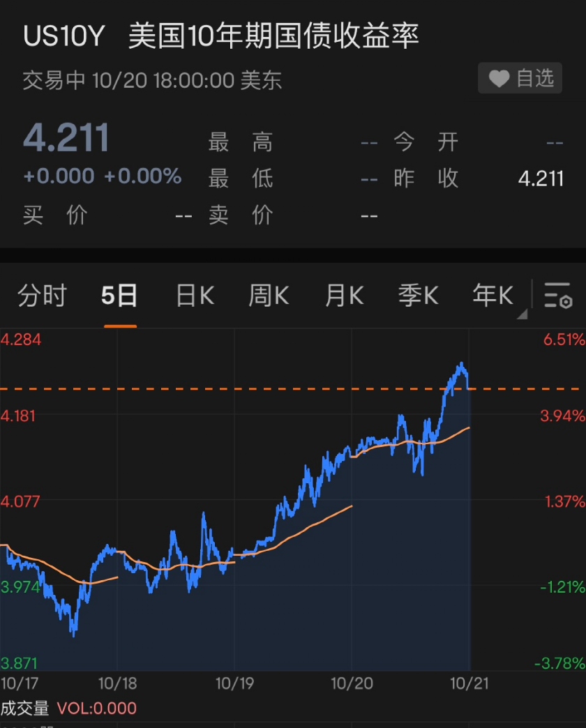Tap the 成交量 volume indicator label
This screenshot has width=586, height=728.
click(x=25, y=708)
